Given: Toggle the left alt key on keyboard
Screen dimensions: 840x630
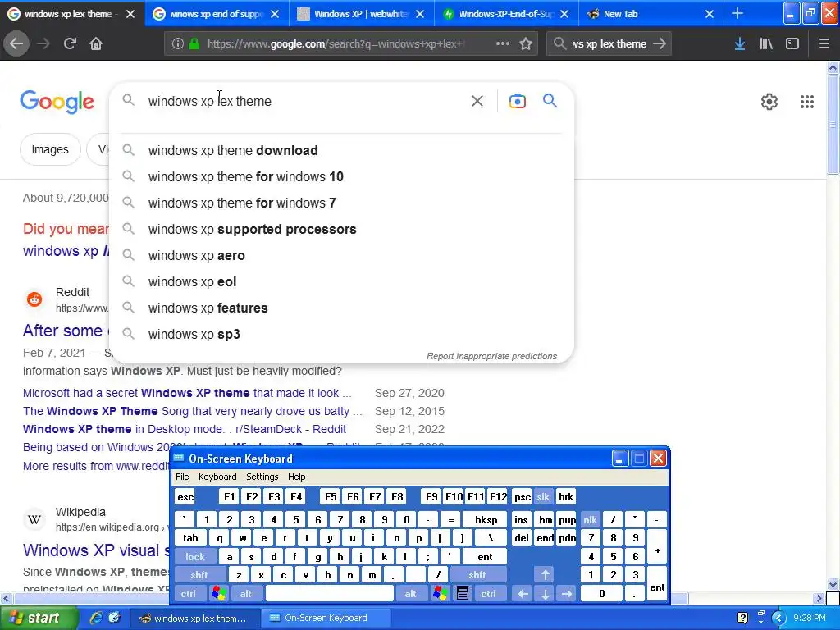Looking at the screenshot, I should tap(246, 594).
